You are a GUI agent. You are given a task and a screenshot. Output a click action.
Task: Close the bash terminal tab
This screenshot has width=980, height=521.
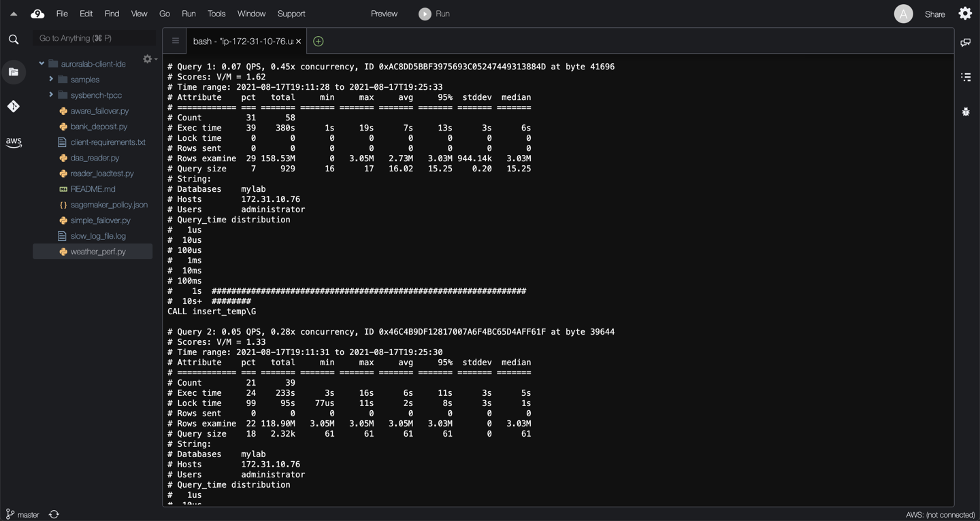pyautogui.click(x=298, y=41)
